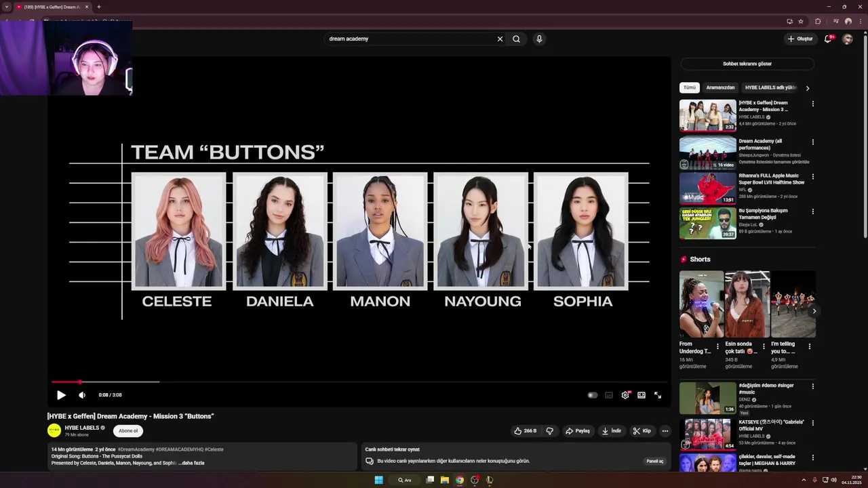Open the HYBE LABELS channel name link
Image resolution: width=868 pixels, height=488 pixels.
click(x=82, y=428)
